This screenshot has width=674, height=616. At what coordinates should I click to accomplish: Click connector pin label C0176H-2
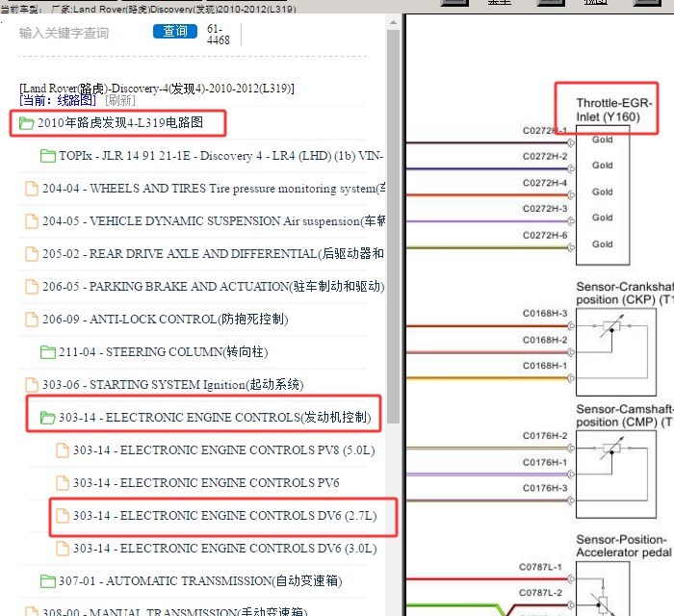(x=545, y=436)
